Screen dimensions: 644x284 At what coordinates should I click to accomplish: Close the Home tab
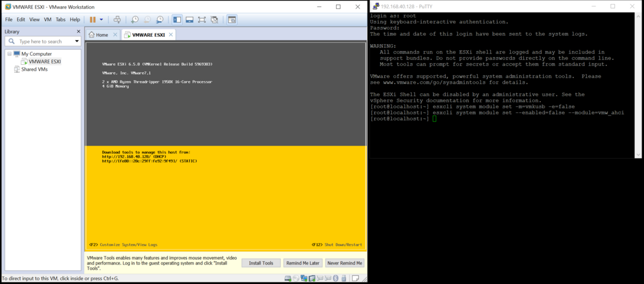[115, 35]
